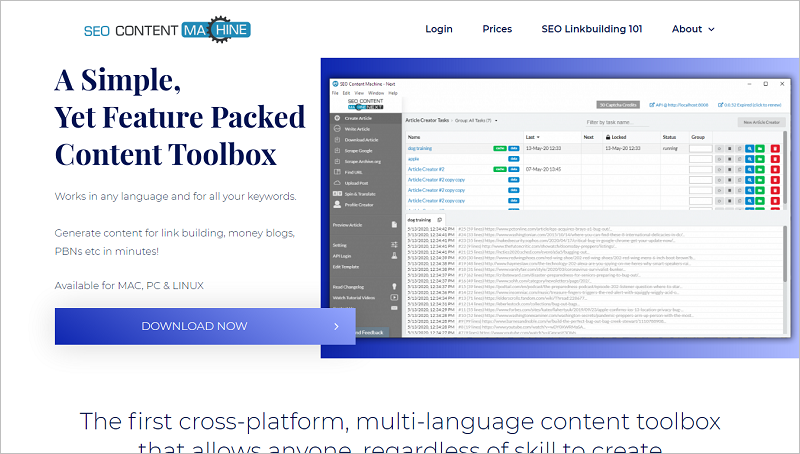Click the data badge in the apple row
Image resolution: width=800 pixels, height=454 pixels.
click(513, 159)
